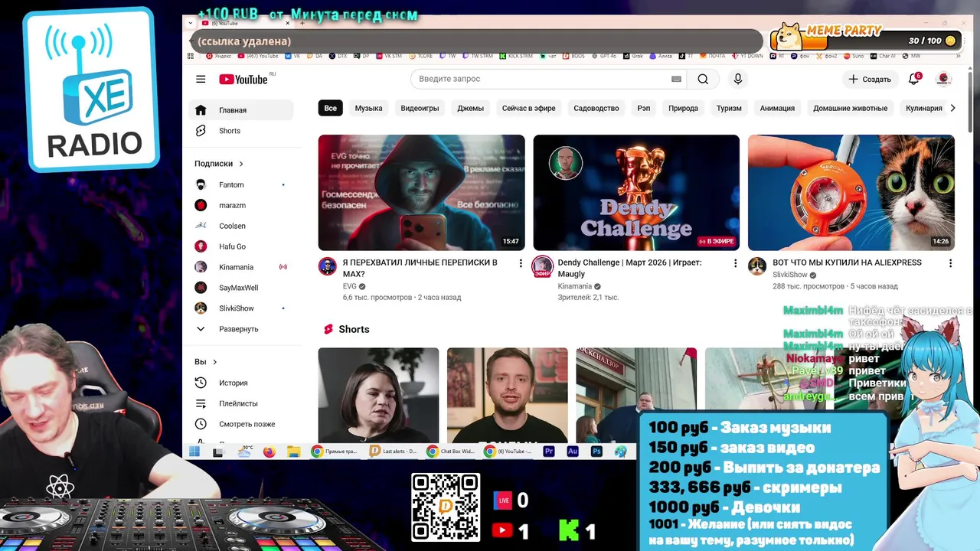Click the Shorts sidebar icon

(201, 131)
